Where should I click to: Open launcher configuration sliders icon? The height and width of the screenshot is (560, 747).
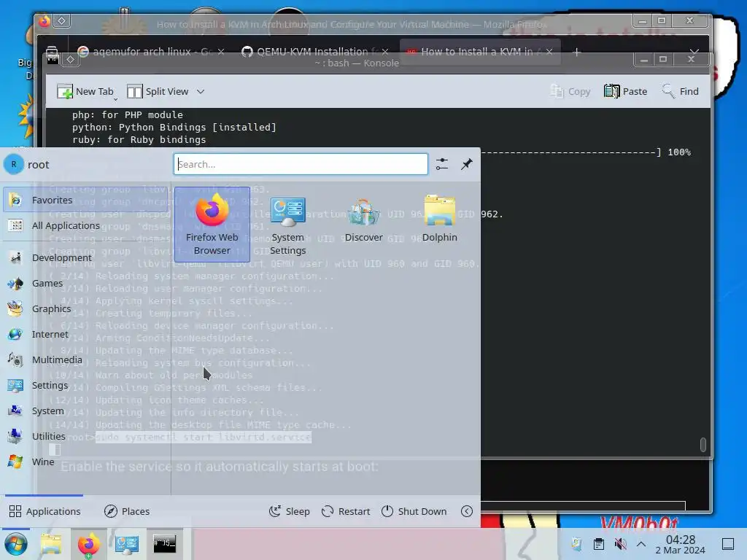[442, 164]
